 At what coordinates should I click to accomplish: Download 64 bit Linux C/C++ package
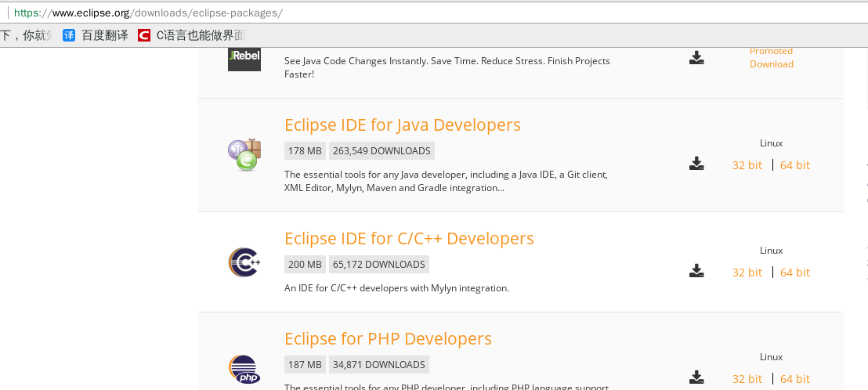click(x=795, y=273)
